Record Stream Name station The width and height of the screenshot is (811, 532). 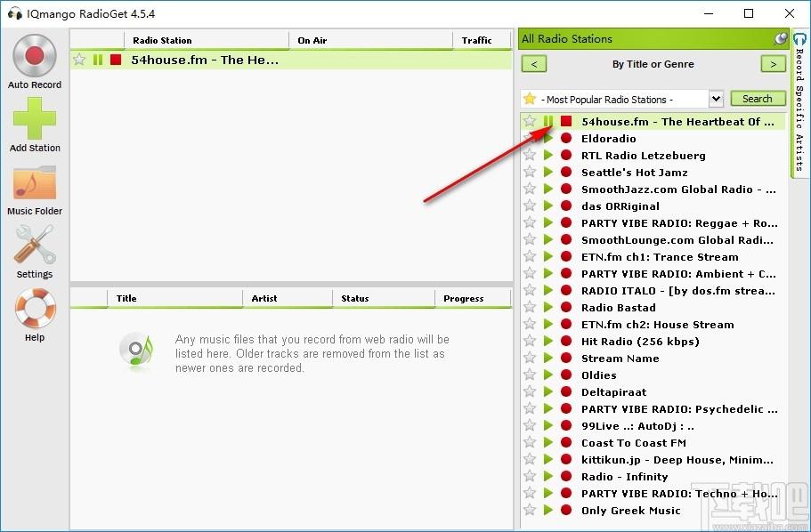[x=566, y=358]
